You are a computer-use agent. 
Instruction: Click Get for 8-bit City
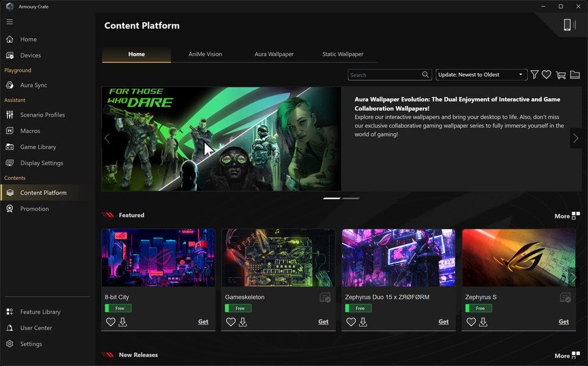tap(203, 321)
